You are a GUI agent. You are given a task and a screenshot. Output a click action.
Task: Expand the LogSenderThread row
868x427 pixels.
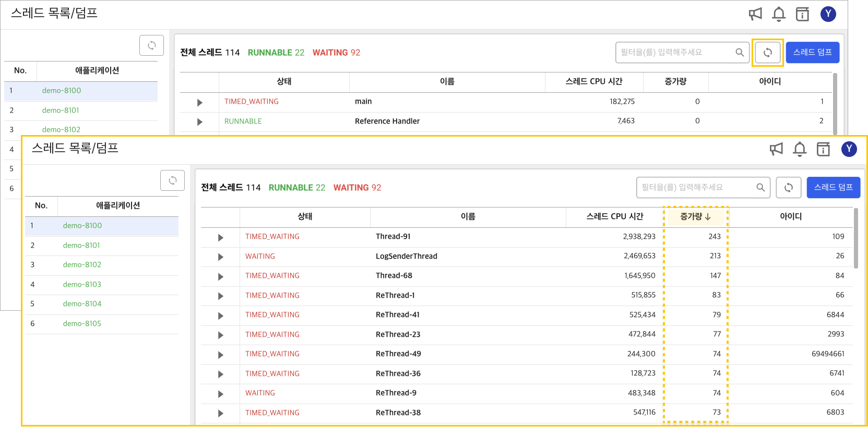coord(221,257)
